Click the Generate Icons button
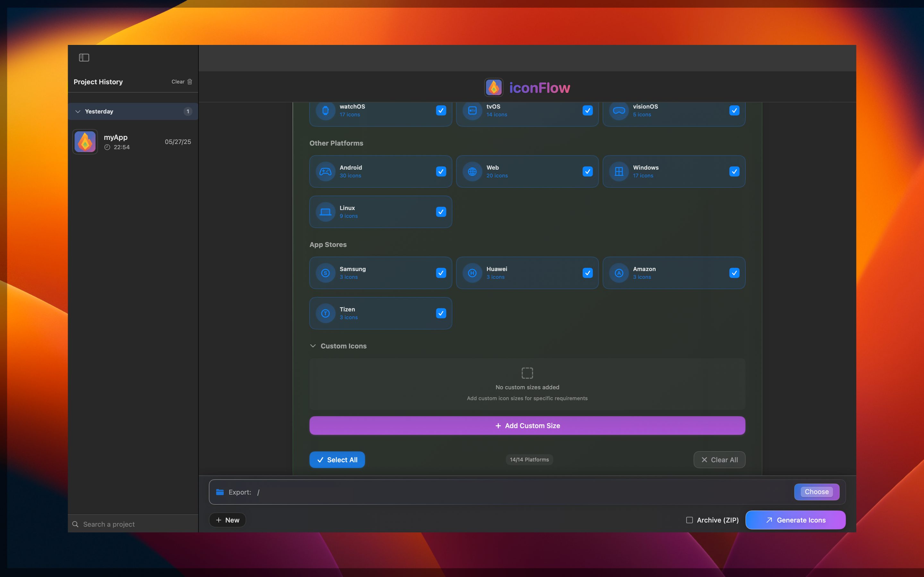The width and height of the screenshot is (924, 577). tap(795, 520)
